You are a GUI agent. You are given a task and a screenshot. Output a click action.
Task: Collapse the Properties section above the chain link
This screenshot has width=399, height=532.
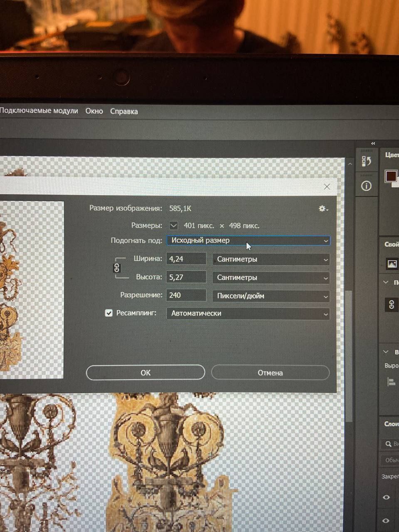point(386,282)
